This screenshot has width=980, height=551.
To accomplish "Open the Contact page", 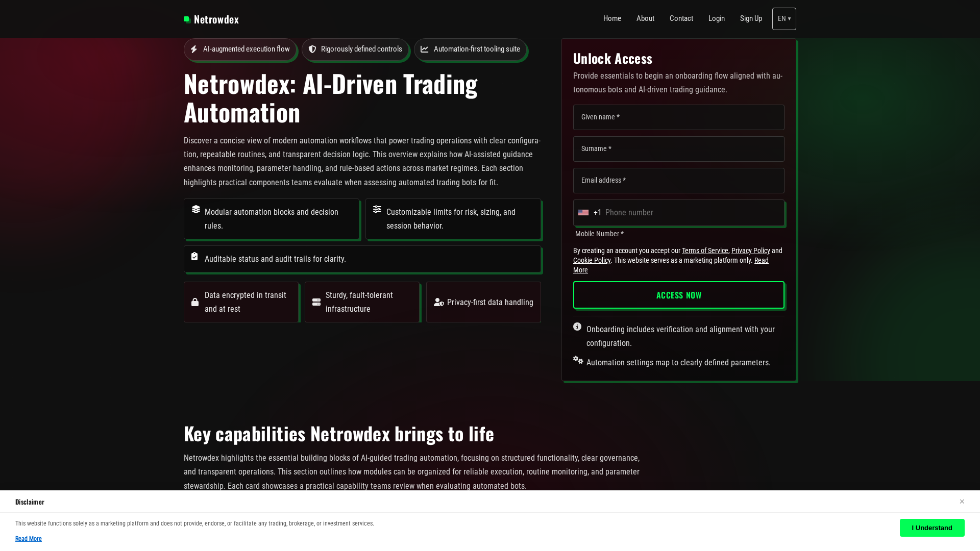I will click(681, 18).
